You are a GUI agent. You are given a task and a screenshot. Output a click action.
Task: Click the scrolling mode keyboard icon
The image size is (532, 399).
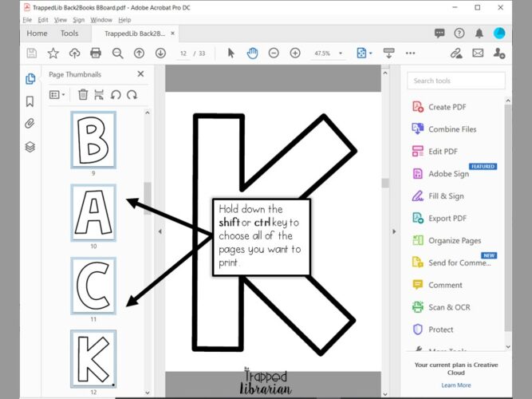coord(388,53)
